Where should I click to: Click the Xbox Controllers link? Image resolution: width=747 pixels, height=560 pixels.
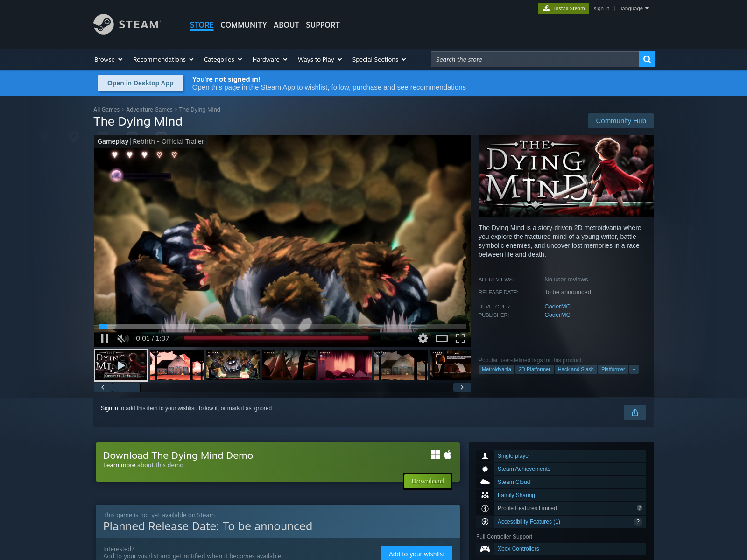pos(518,549)
